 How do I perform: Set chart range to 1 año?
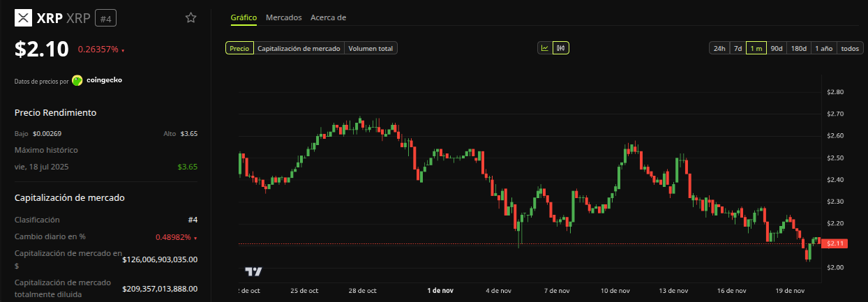pyautogui.click(x=824, y=49)
